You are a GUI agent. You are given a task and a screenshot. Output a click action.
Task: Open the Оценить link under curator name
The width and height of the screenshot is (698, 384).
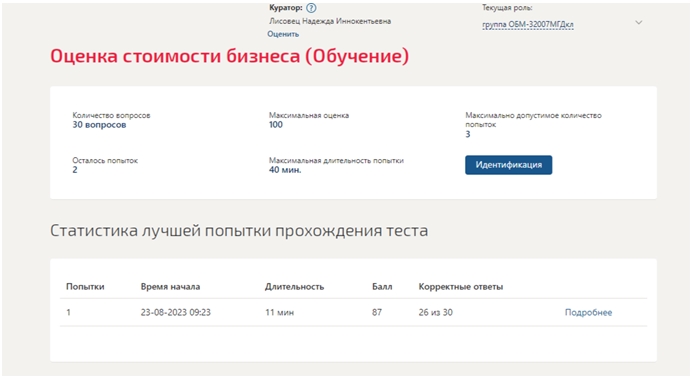click(x=283, y=34)
